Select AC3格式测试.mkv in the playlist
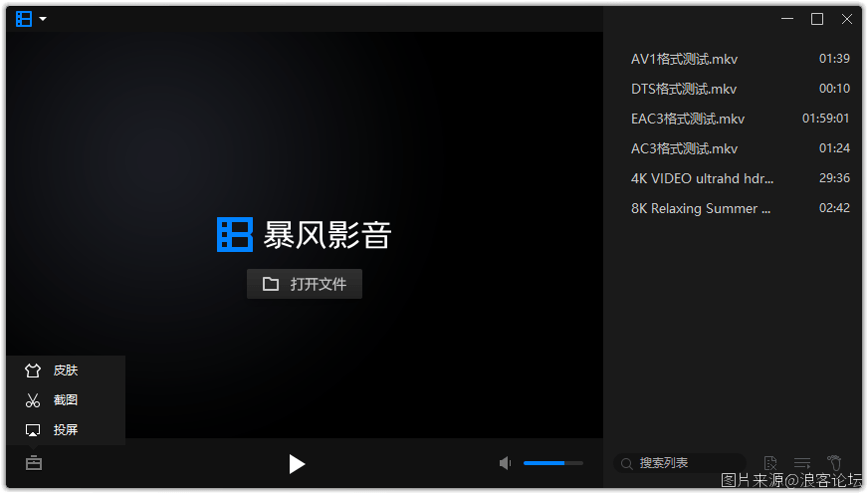 click(740, 148)
